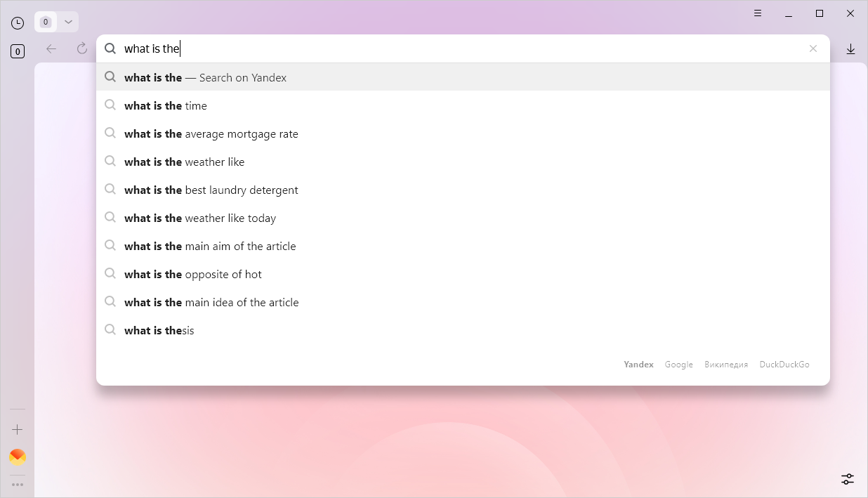Open the sidebar three-dots more options
868x498 pixels.
pyautogui.click(x=18, y=484)
